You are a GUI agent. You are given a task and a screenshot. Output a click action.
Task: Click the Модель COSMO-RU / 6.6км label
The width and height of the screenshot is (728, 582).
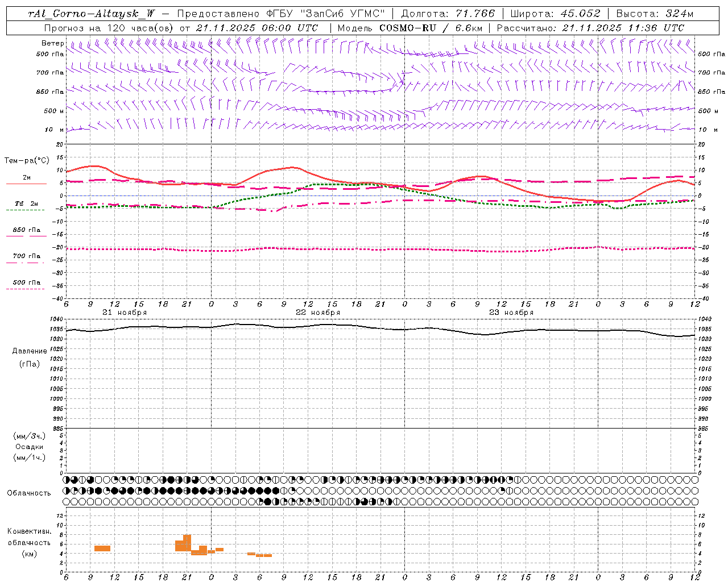point(410,28)
